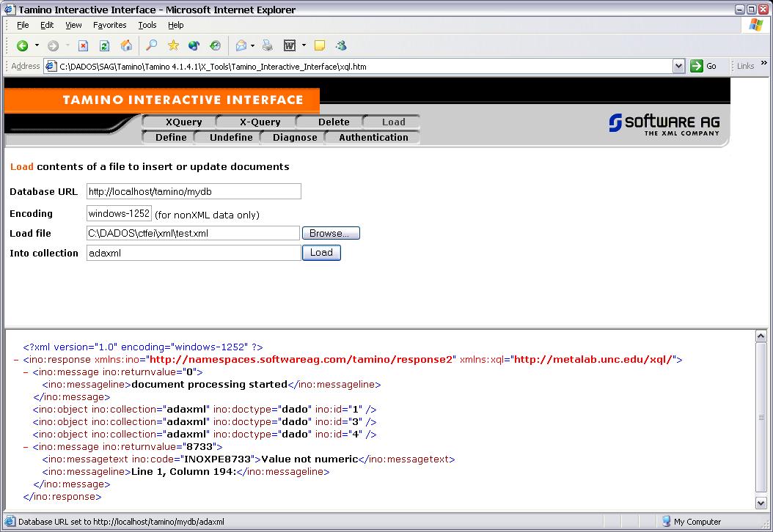Click the result pane scroll down arrow
This screenshot has width=773, height=532.
761,503
